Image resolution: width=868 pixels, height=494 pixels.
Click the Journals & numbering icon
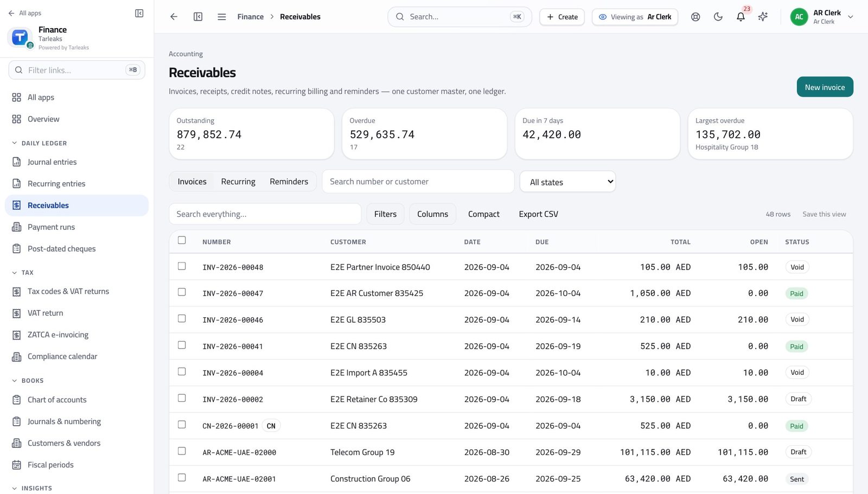pos(17,422)
